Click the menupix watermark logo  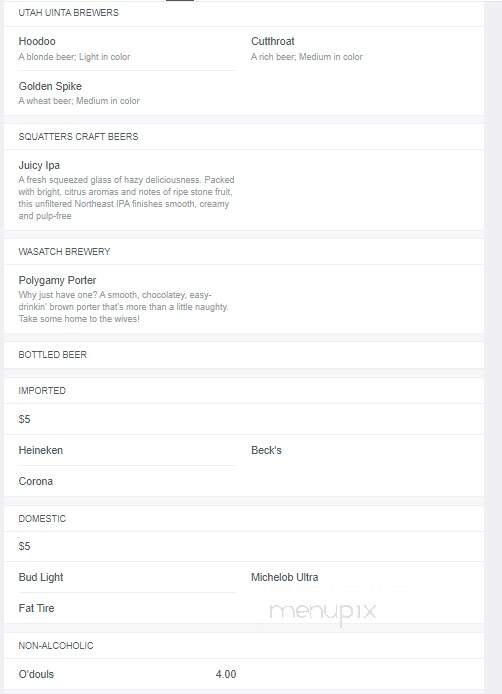[323, 612]
